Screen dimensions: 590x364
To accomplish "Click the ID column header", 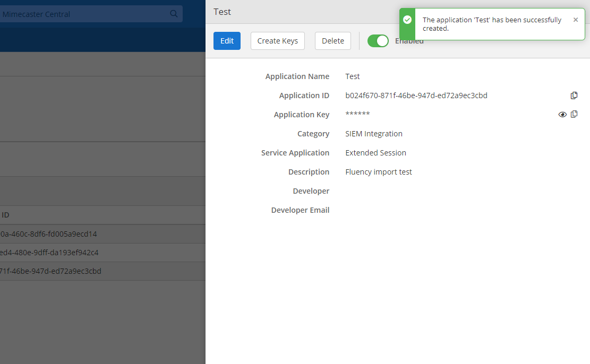I will pyautogui.click(x=5, y=215).
